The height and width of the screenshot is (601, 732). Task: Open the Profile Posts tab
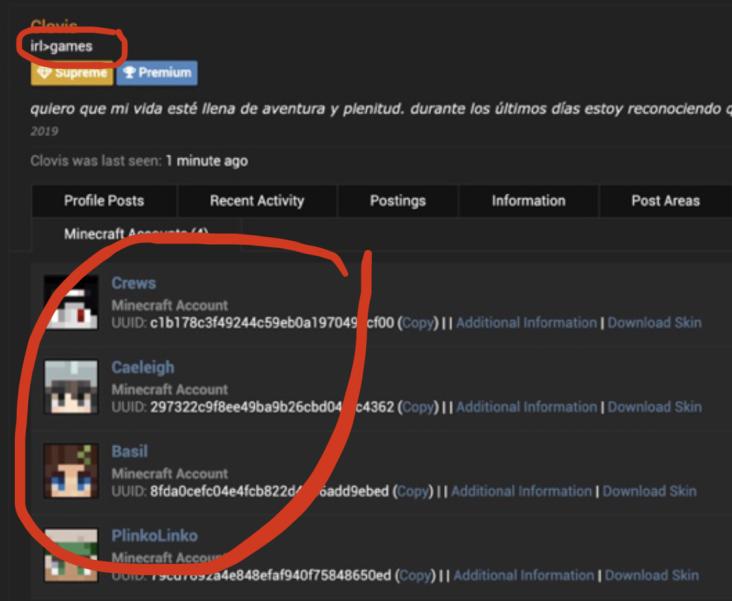point(104,201)
